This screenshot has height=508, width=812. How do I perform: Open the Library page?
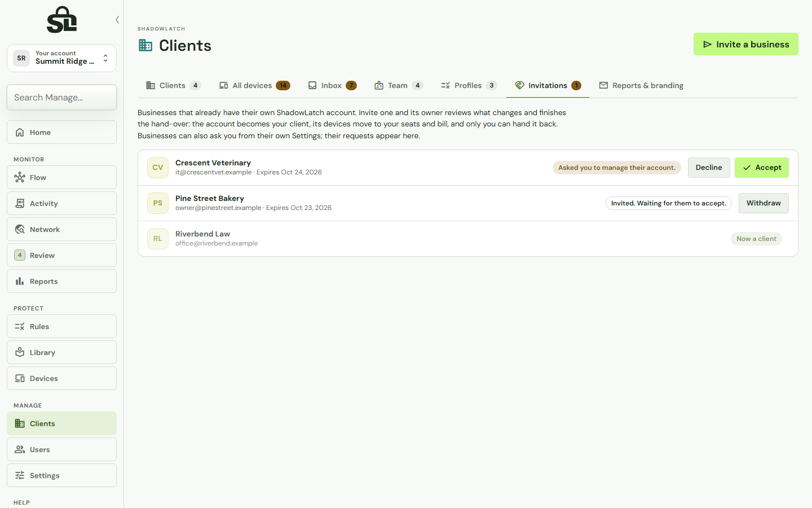(62, 352)
